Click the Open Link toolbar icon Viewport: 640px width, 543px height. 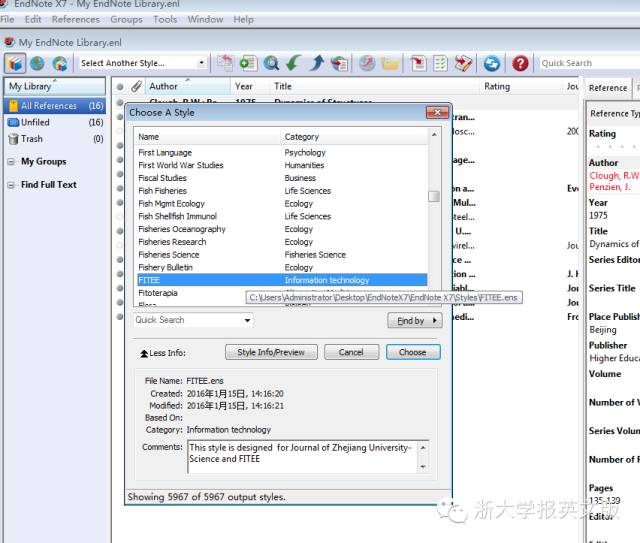point(367,63)
